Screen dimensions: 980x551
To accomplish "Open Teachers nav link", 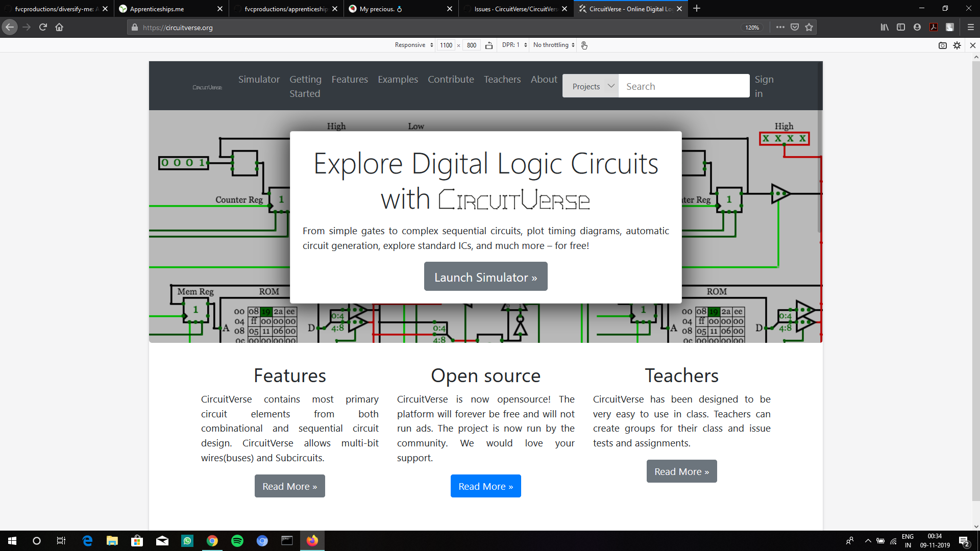I will 502,79.
